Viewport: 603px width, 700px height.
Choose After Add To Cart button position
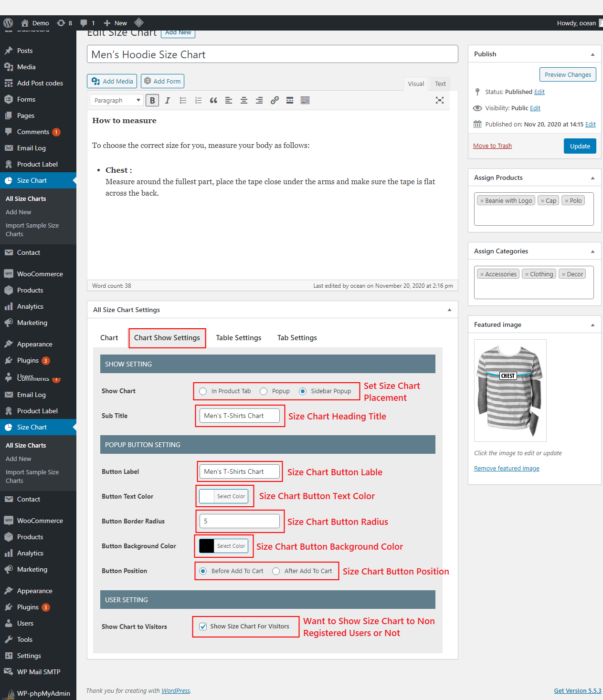(x=276, y=571)
